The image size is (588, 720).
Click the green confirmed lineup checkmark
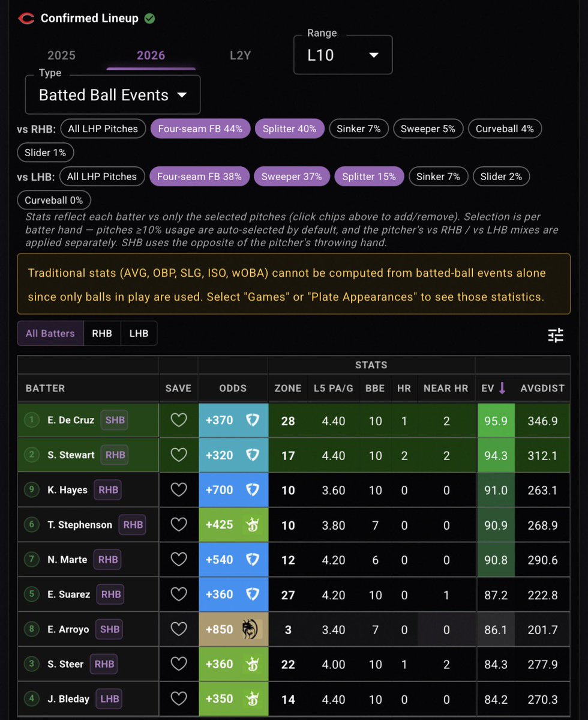(x=149, y=19)
